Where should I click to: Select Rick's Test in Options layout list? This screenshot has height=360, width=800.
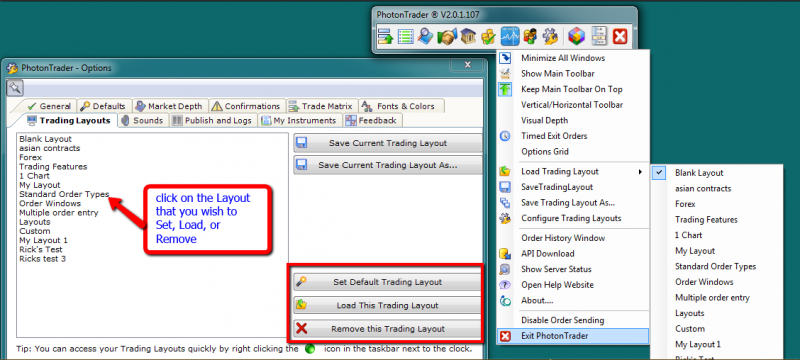tap(41, 249)
